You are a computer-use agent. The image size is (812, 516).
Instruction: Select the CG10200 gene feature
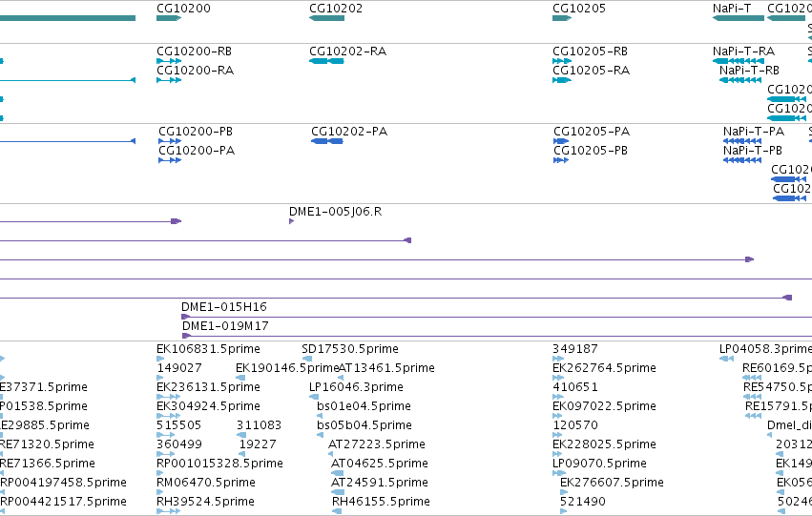(x=169, y=18)
